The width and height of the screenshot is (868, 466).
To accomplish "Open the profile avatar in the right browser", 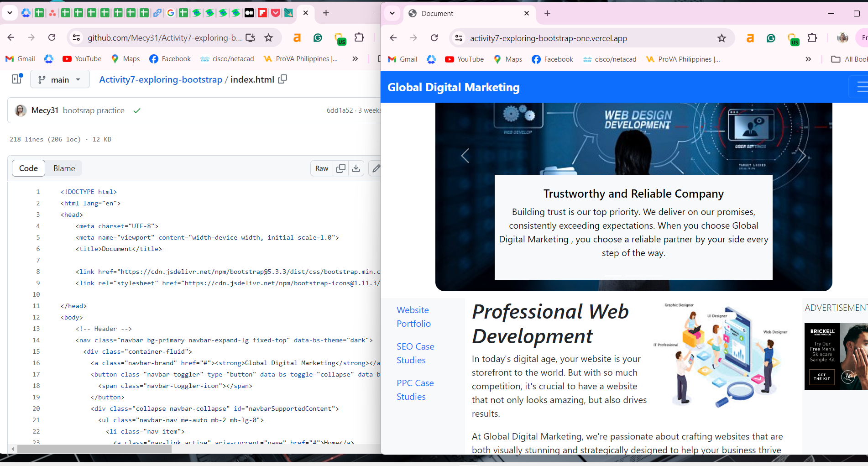I will click(842, 38).
